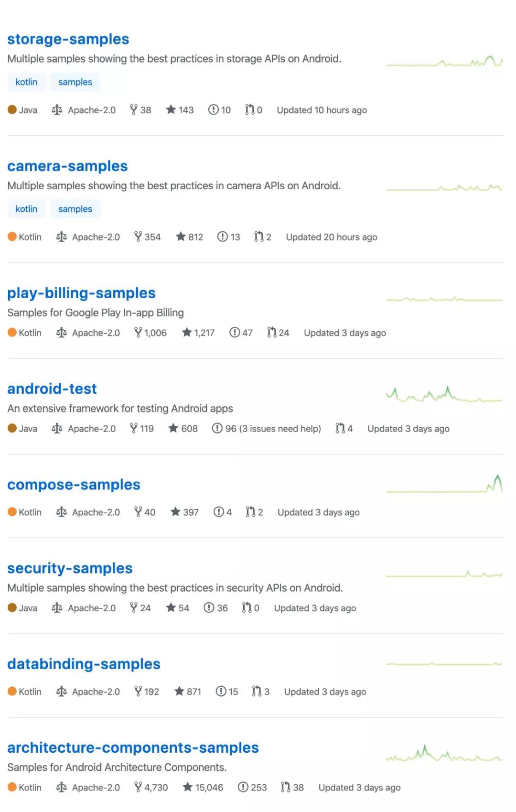Click fork icon on storage-samples row
This screenshot has width=516, height=812.
coord(134,110)
